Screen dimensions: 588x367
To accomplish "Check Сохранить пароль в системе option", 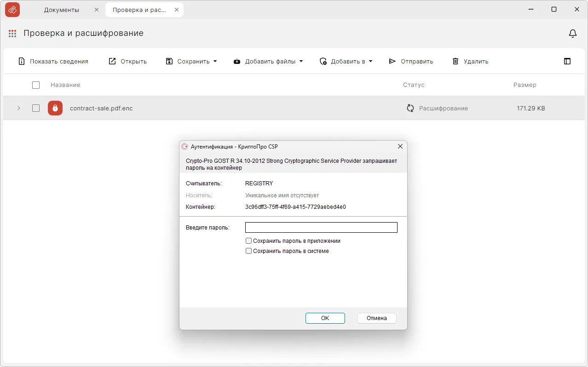I will coord(249,251).
